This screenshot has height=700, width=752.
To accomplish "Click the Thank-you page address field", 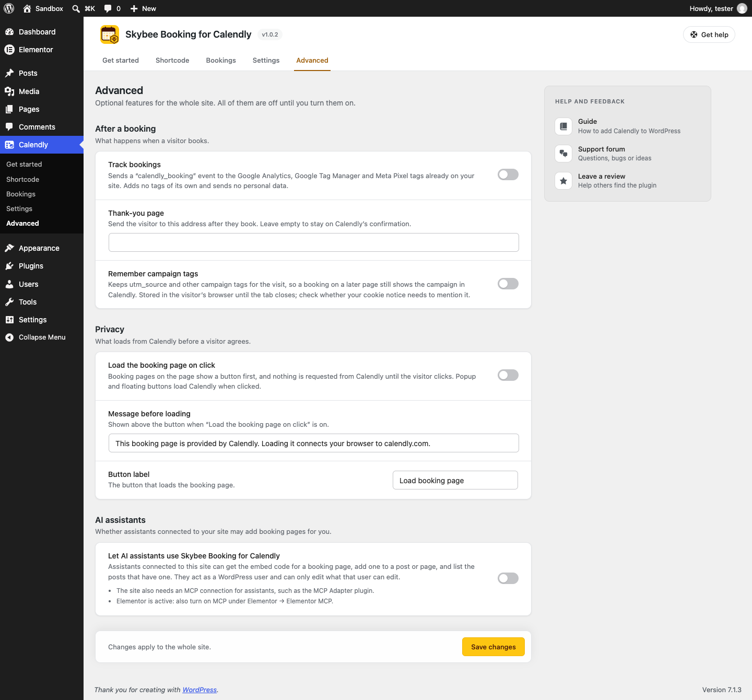I will tap(314, 242).
